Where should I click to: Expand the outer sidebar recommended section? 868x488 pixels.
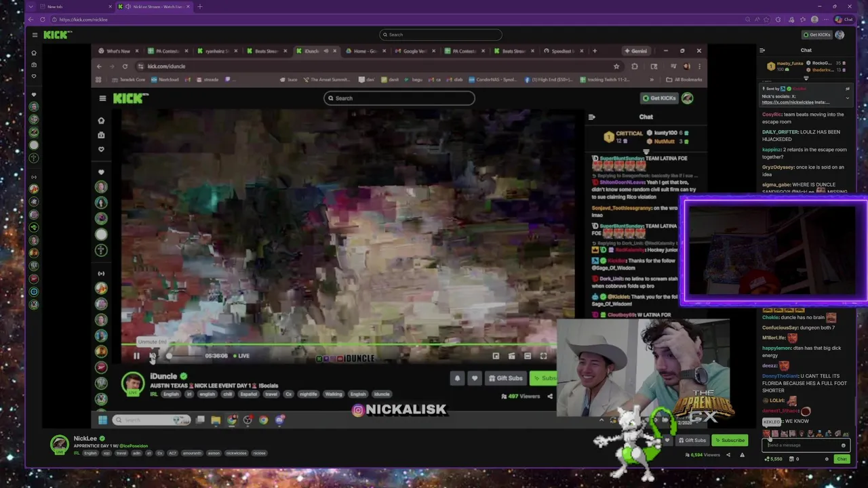click(34, 177)
